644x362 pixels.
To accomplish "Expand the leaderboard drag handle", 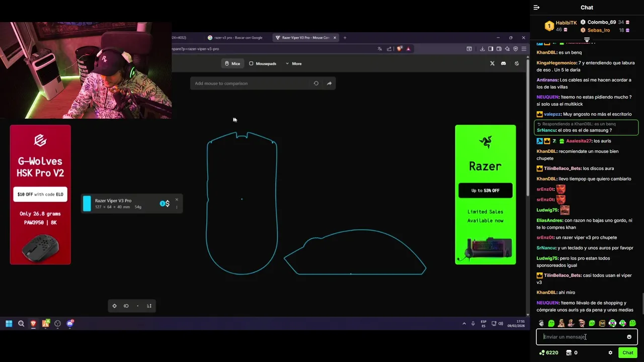I will pos(587,39).
